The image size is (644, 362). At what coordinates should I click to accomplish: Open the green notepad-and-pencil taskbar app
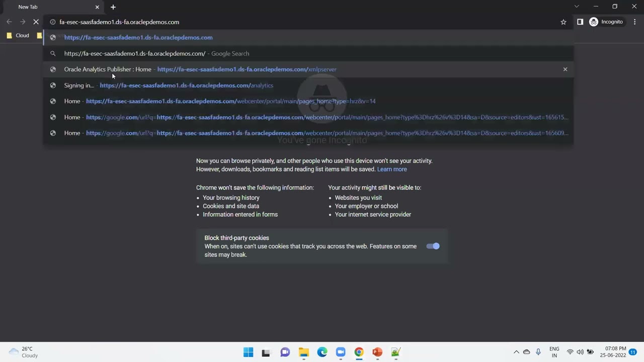point(395,352)
